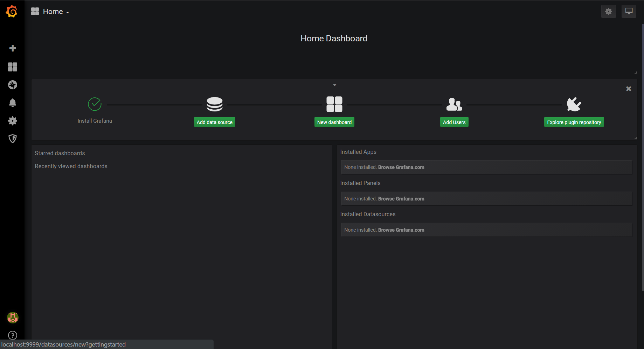Click the Home Dashboard title
644x349 pixels.
click(334, 38)
